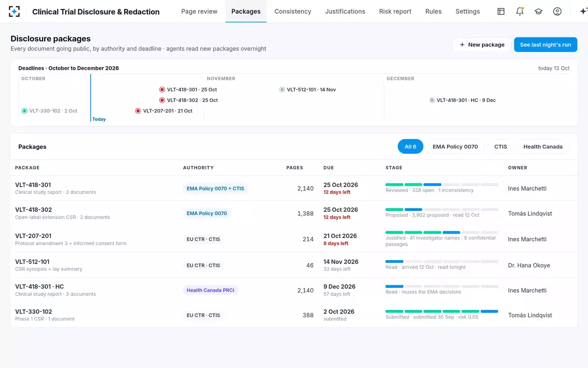
Task: Click the New package button
Action: [x=482, y=45]
